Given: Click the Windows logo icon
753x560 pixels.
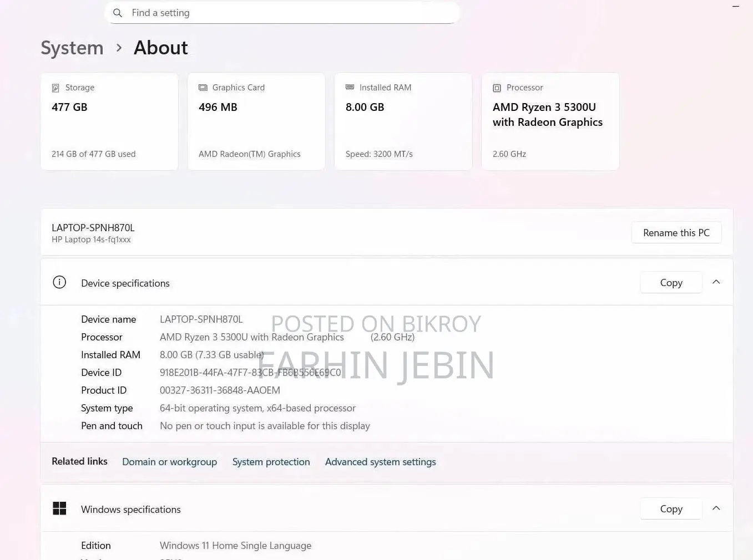Looking at the screenshot, I should click(x=59, y=508).
